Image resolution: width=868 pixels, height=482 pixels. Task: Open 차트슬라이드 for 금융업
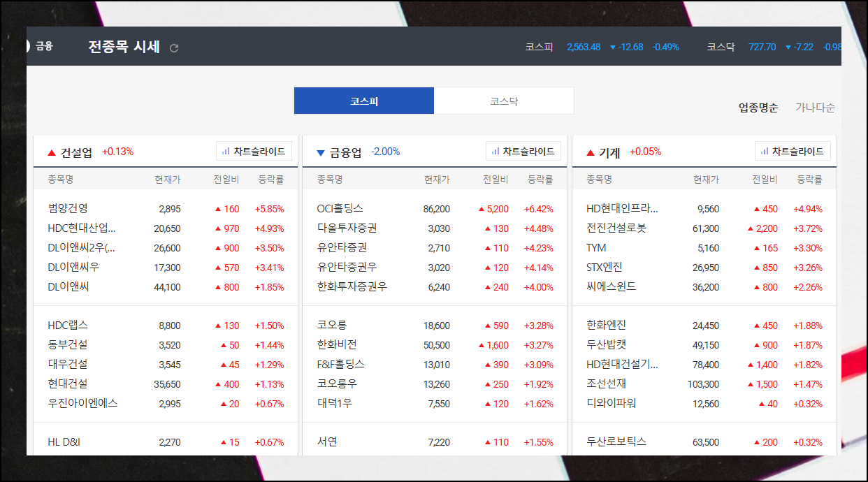[x=523, y=151]
